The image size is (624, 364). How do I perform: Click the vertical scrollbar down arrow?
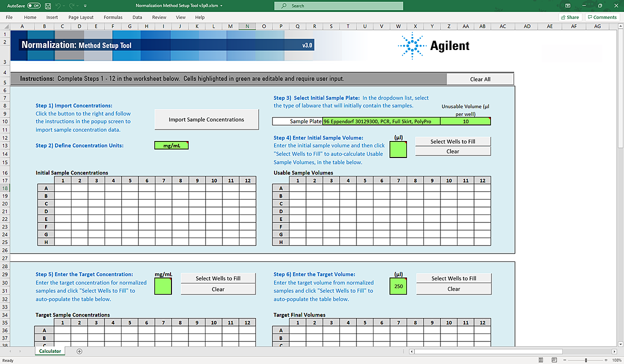[x=620, y=345]
